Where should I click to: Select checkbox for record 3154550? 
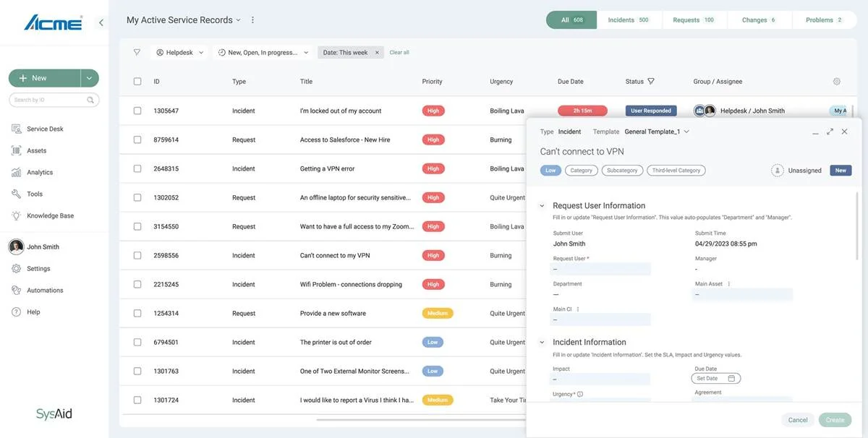[x=137, y=226]
